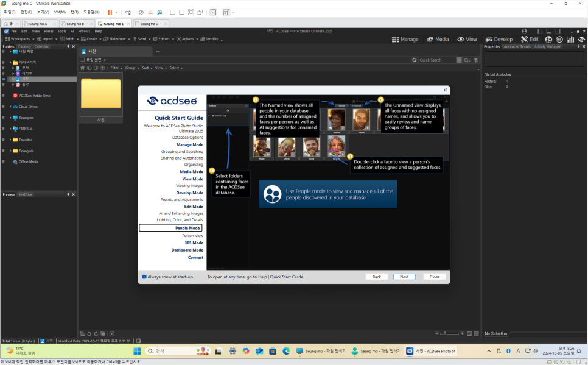588x365 pixels.
Task: Click the Slideshow toolbar icon
Action: 105,38
